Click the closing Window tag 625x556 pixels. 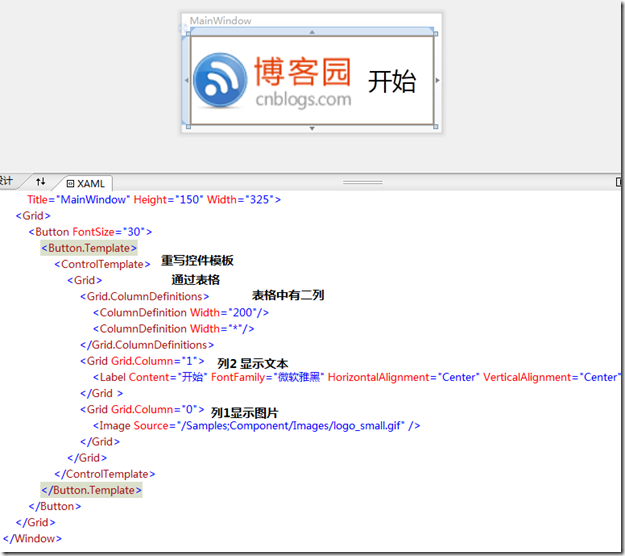pos(32,538)
